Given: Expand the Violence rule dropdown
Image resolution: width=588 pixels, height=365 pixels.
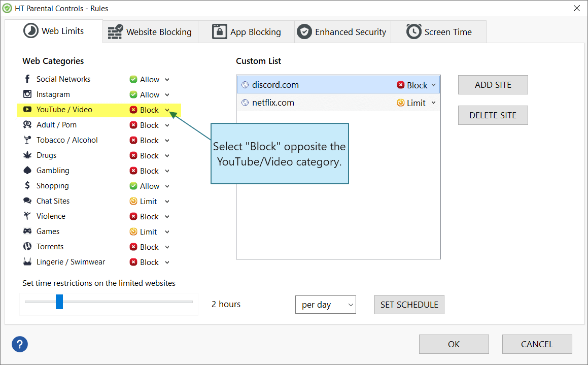Looking at the screenshot, I should click(x=167, y=217).
